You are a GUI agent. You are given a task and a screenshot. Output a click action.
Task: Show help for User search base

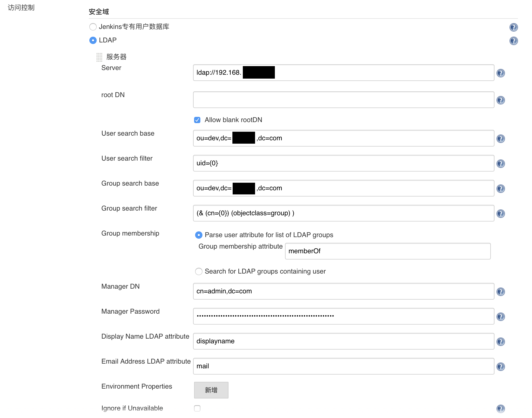[x=500, y=139]
